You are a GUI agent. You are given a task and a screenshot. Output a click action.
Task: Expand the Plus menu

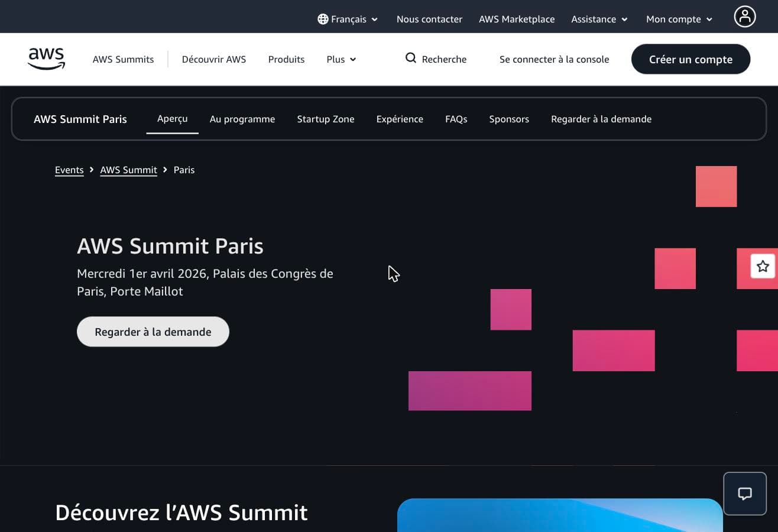point(341,59)
